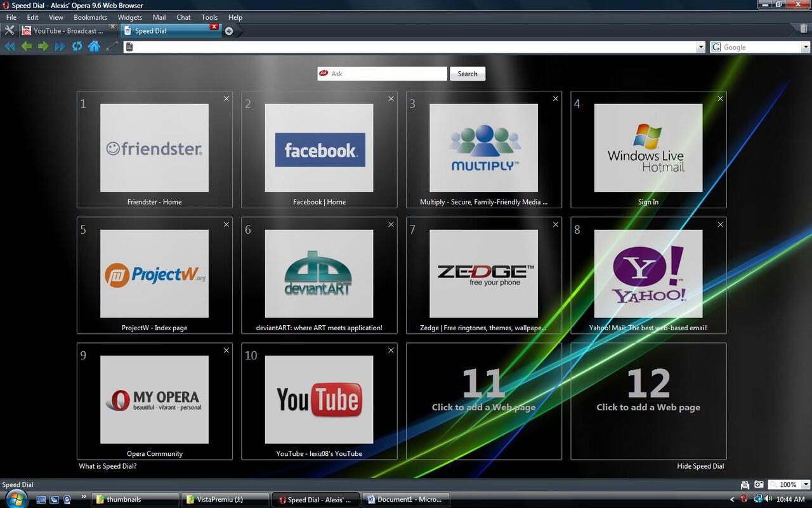
Task: Click the Rewind double-arrow navigation button
Action: 10,46
